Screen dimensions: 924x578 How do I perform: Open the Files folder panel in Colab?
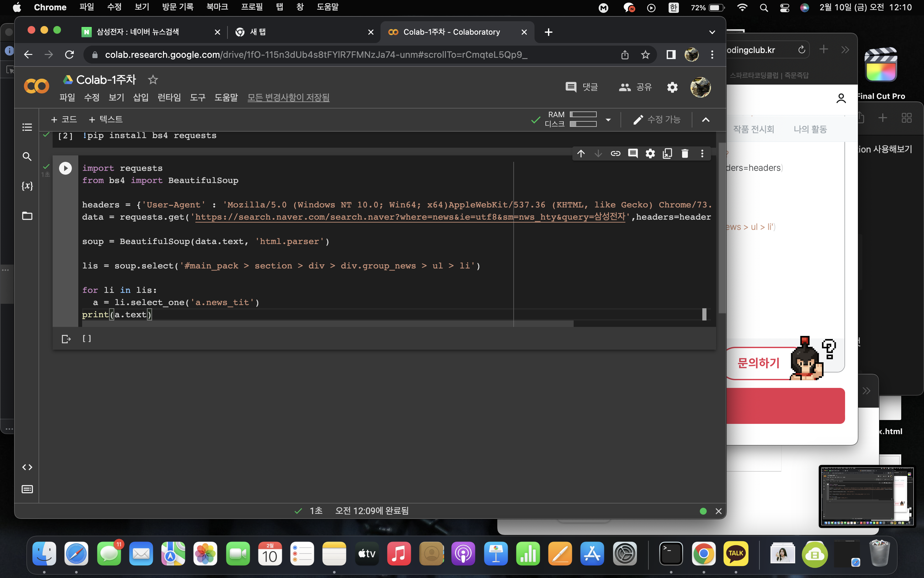[27, 215]
